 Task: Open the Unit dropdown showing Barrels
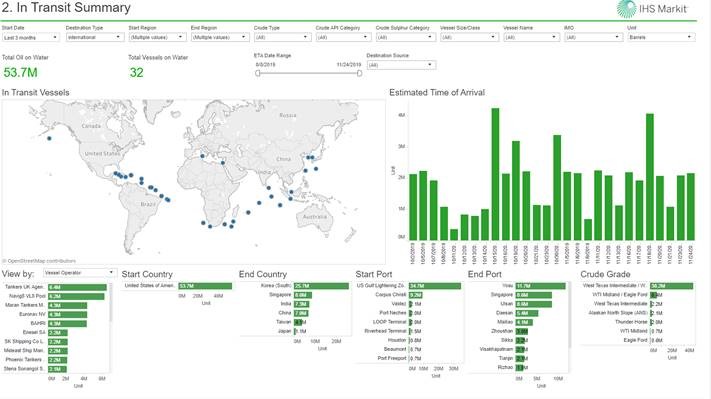661,37
